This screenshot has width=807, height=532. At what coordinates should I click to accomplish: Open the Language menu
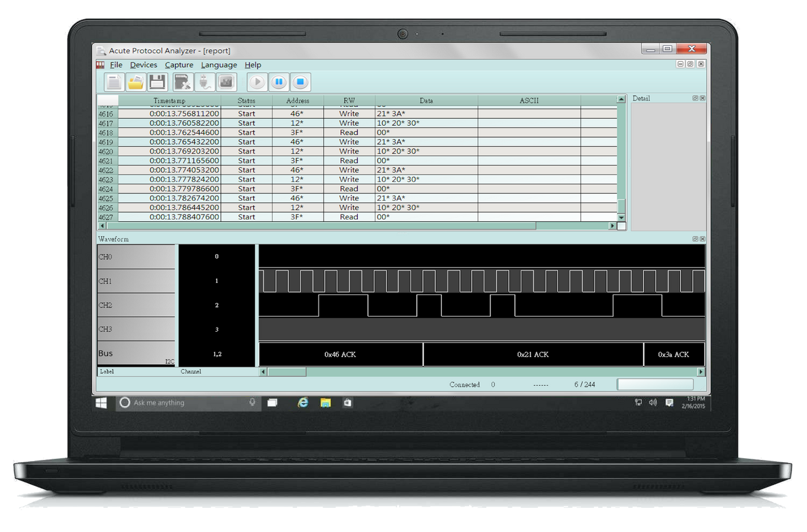tap(218, 64)
